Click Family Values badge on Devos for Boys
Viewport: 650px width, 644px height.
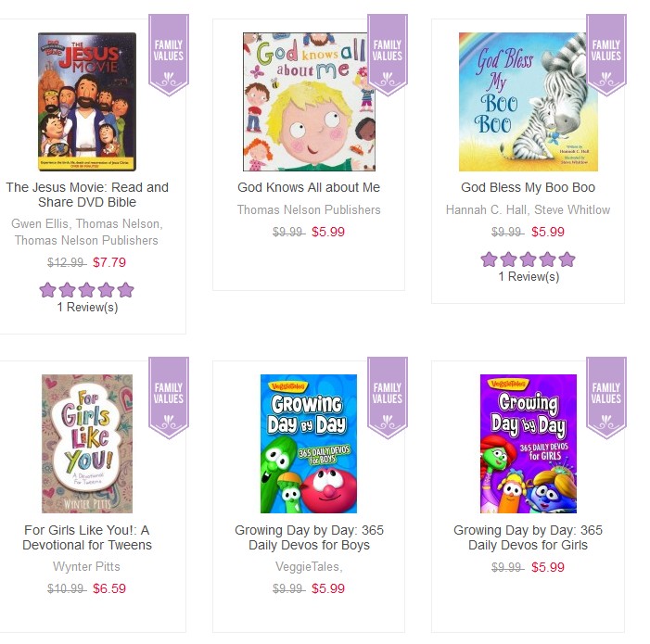pos(388,398)
